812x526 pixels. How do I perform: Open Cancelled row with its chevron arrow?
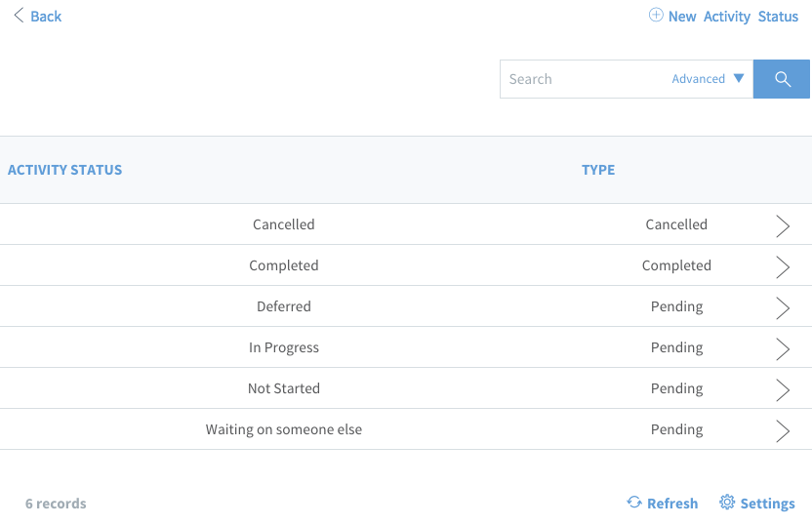(x=783, y=226)
